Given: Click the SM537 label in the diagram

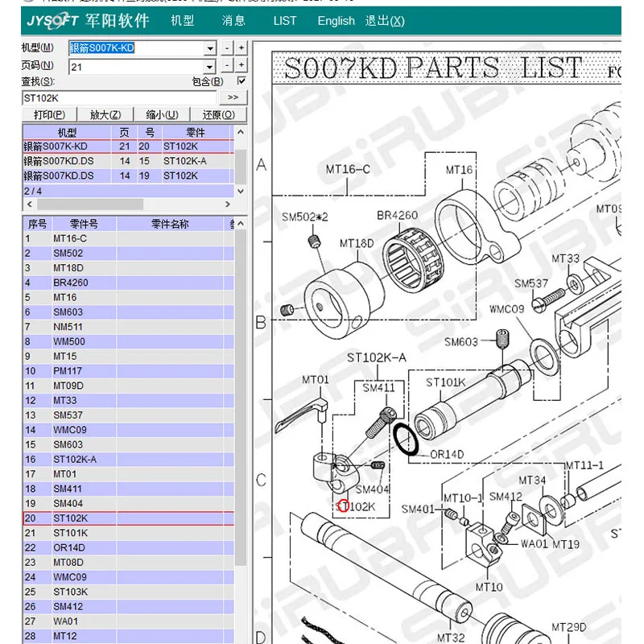Looking at the screenshot, I should 531,283.
